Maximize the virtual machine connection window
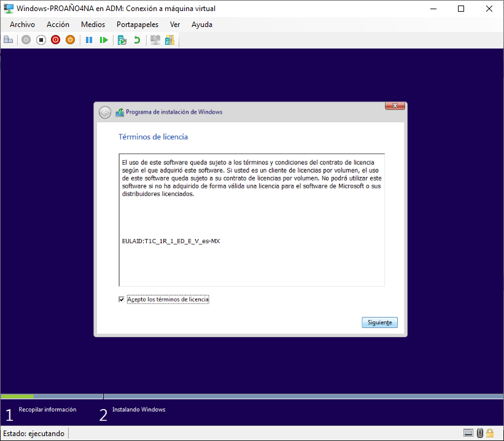Screen dimensions: 504x441 point(461,9)
